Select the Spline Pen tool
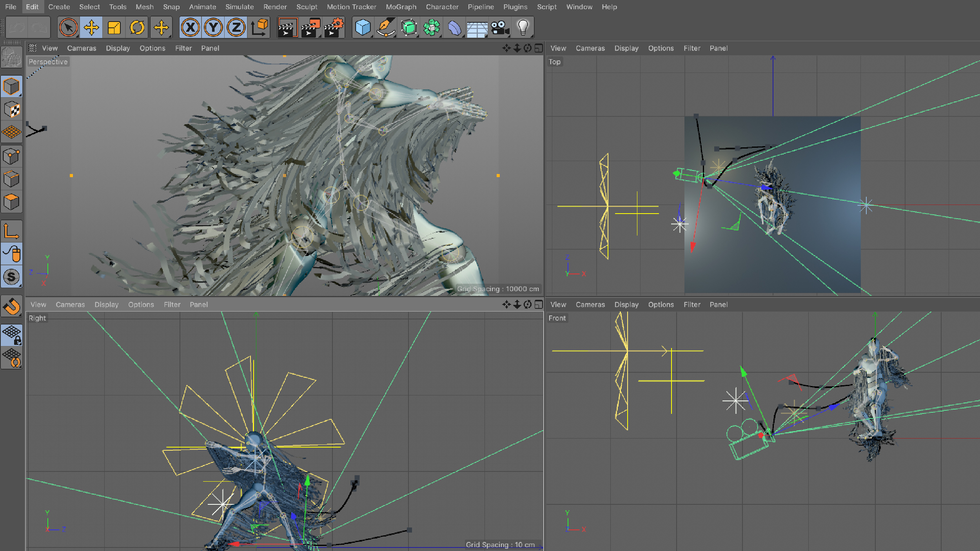Screen dimensions: 980x551 [x=386, y=27]
